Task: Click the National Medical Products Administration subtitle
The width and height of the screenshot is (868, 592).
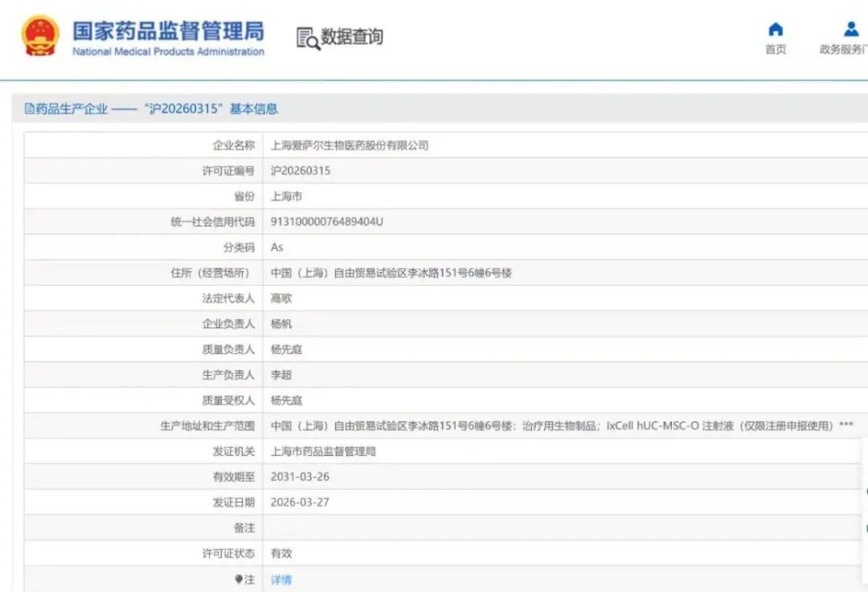Action: (x=168, y=52)
